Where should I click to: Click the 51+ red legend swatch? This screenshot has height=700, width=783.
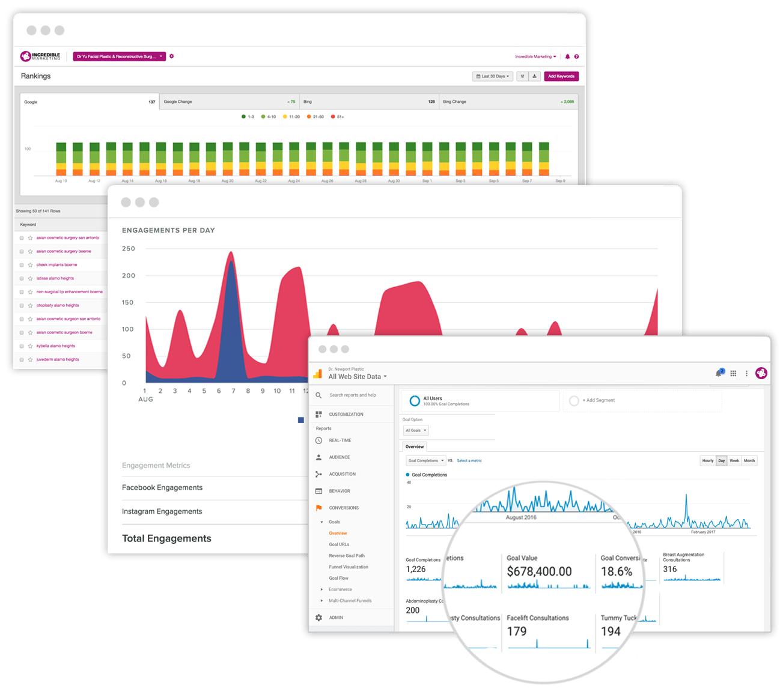coord(333,117)
